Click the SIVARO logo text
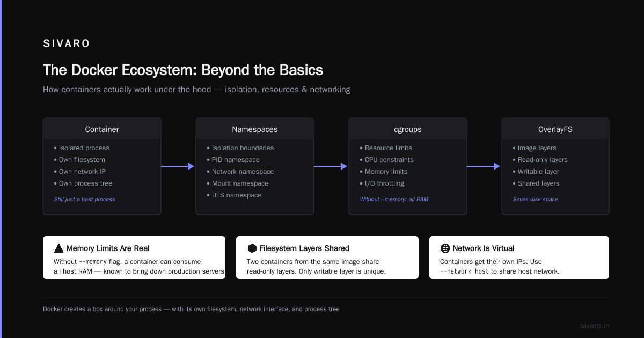Image resolution: width=644 pixels, height=338 pixels. click(67, 44)
